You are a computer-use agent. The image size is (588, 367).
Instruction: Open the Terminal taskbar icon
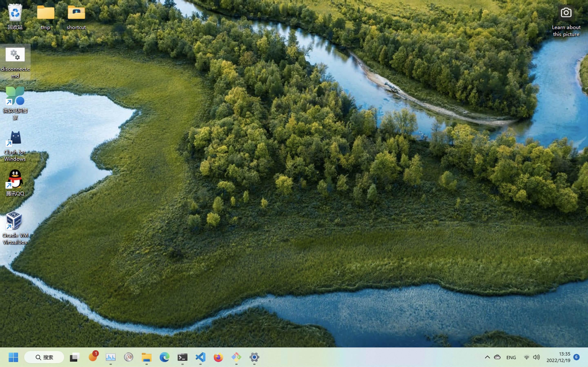pos(182,357)
